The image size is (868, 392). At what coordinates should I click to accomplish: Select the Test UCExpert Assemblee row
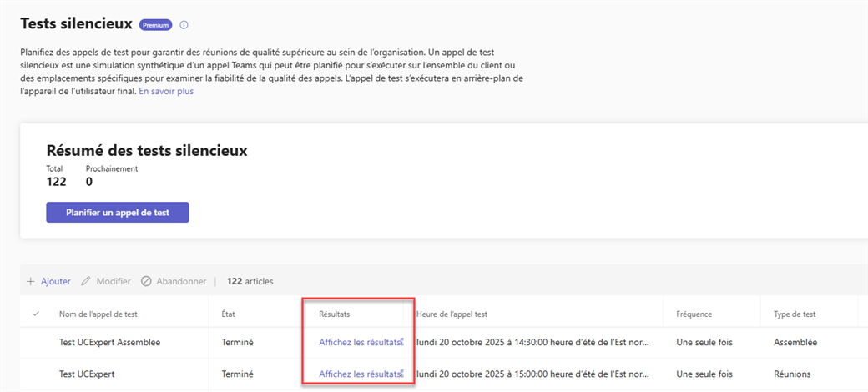pos(35,343)
